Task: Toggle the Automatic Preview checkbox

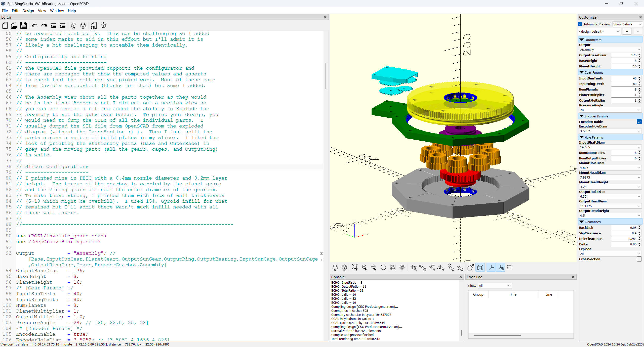Action: (x=580, y=24)
